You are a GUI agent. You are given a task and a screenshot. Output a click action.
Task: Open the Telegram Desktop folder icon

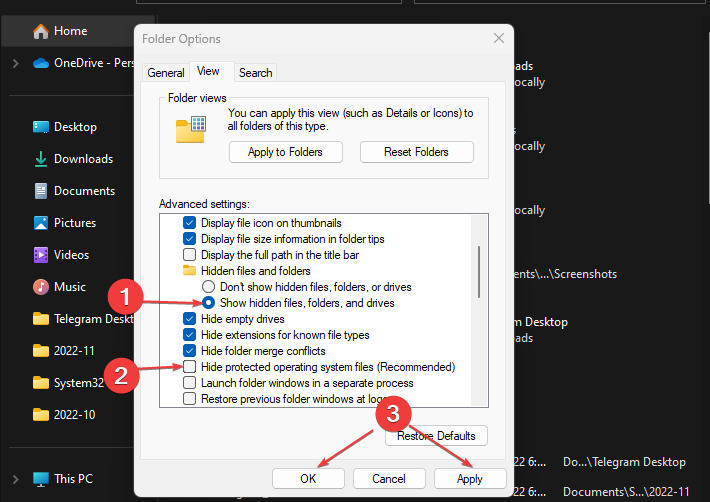click(x=41, y=319)
